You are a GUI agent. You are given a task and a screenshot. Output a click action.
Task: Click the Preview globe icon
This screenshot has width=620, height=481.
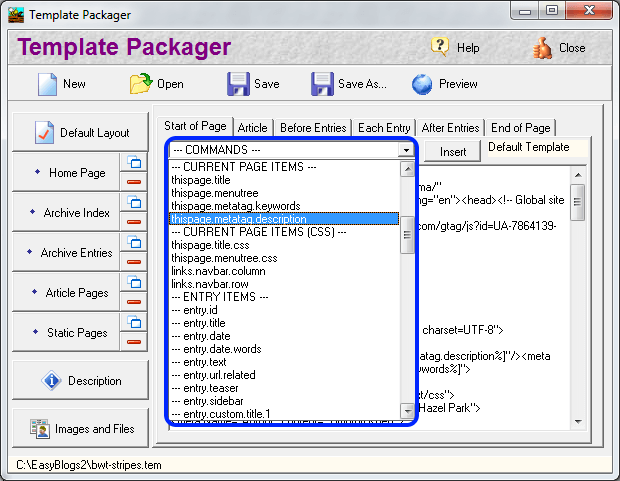pyautogui.click(x=422, y=84)
